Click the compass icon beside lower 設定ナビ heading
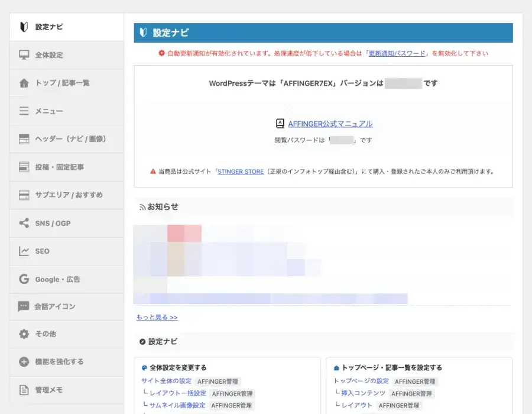Viewport: 532px width, 414px height. (142, 342)
